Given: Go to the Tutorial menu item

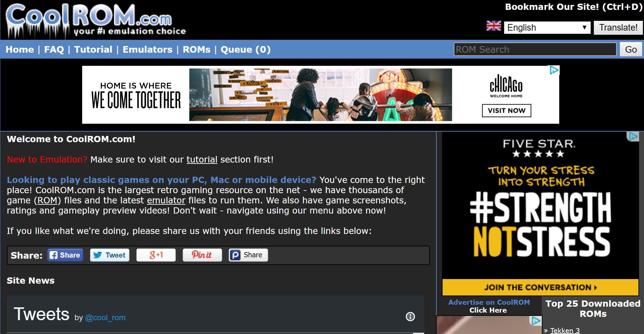Looking at the screenshot, I should click(93, 49).
